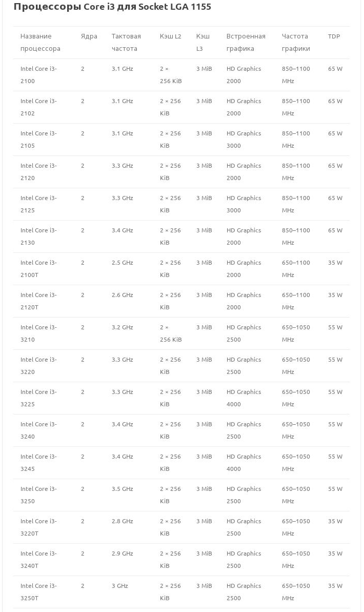Click the page heading about Core i3 processors
Image resolution: width=364 pixels, height=612 pixels.
click(112, 7)
